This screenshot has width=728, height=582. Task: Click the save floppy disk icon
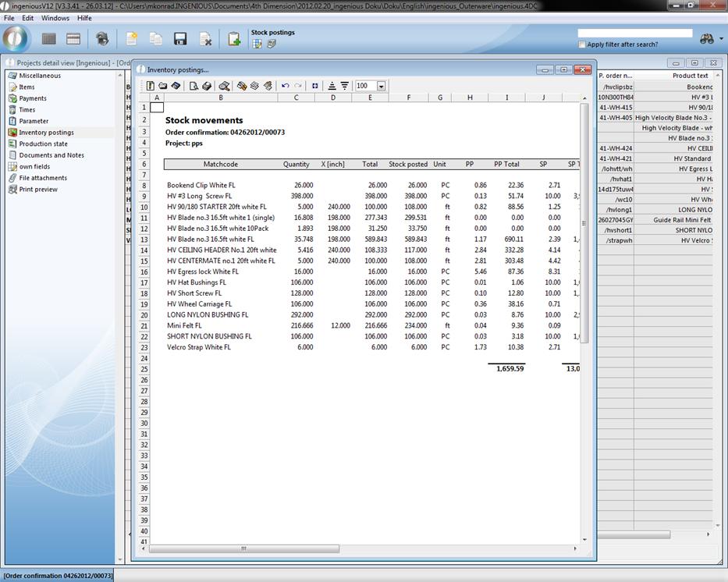click(x=180, y=39)
